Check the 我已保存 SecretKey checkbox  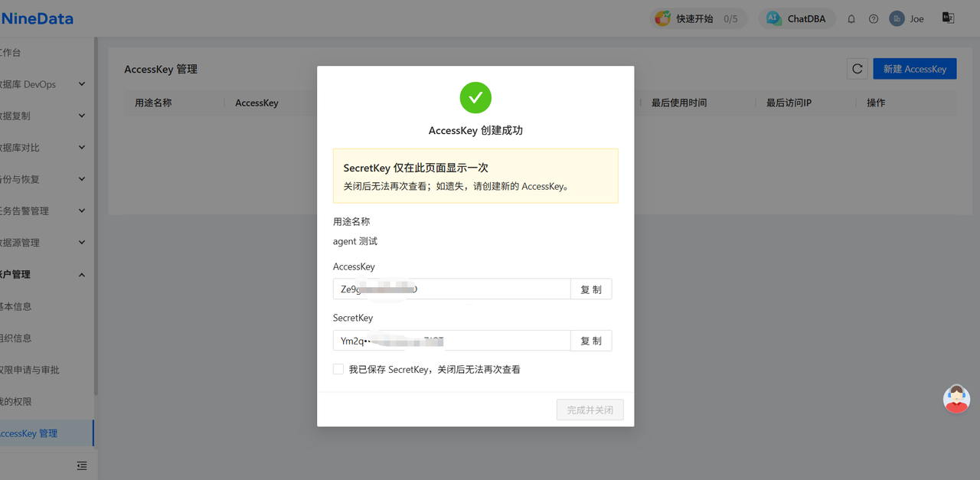pos(338,369)
